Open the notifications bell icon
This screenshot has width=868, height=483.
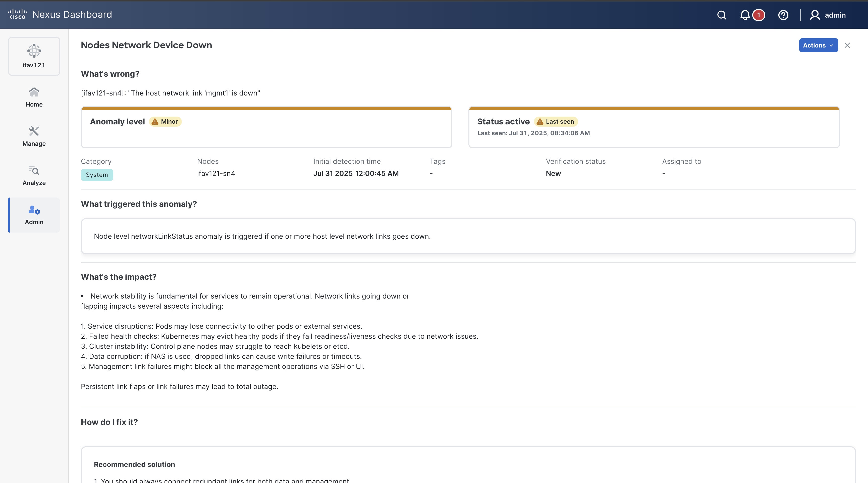click(745, 15)
